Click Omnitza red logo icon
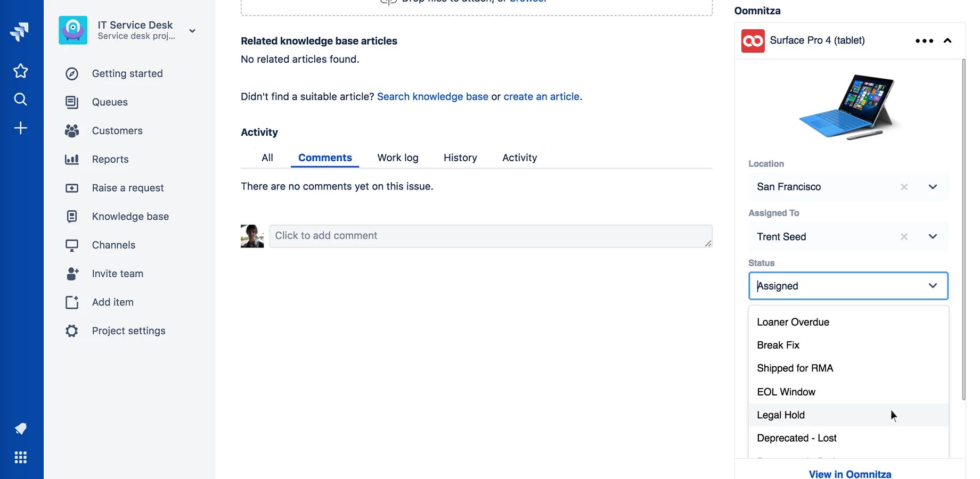Viewport: 980px width, 479px height. 753,41
